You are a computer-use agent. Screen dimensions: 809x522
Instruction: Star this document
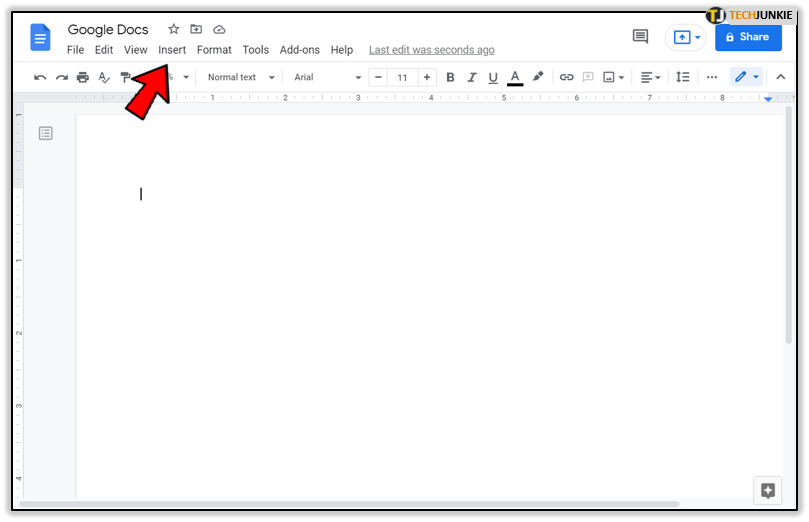[174, 30]
